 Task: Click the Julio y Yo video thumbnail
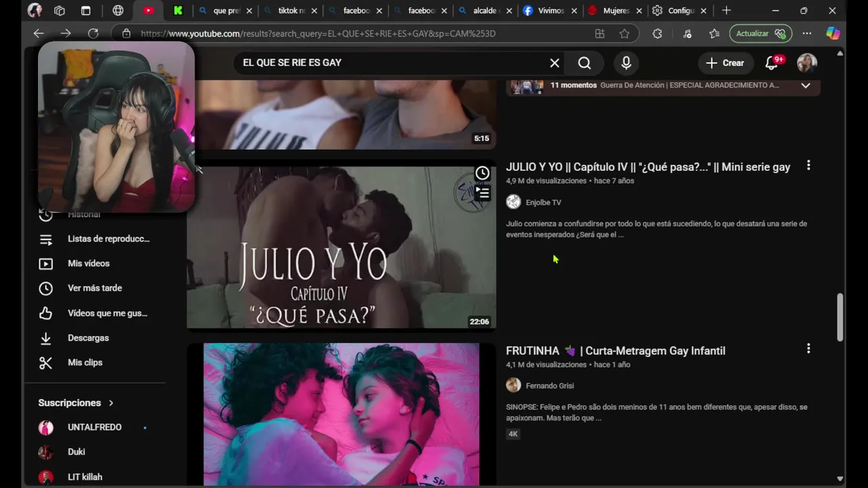(x=341, y=247)
